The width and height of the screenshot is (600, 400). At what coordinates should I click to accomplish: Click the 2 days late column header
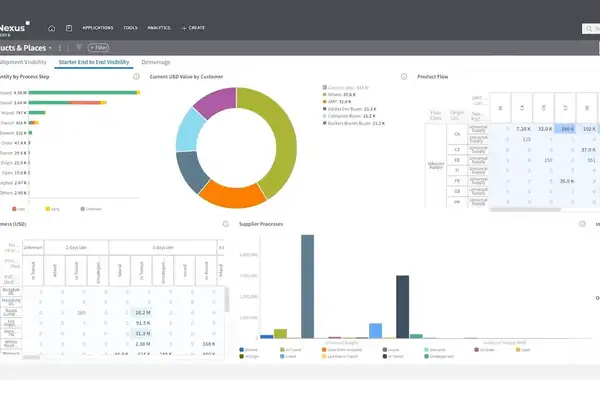[x=76, y=248]
